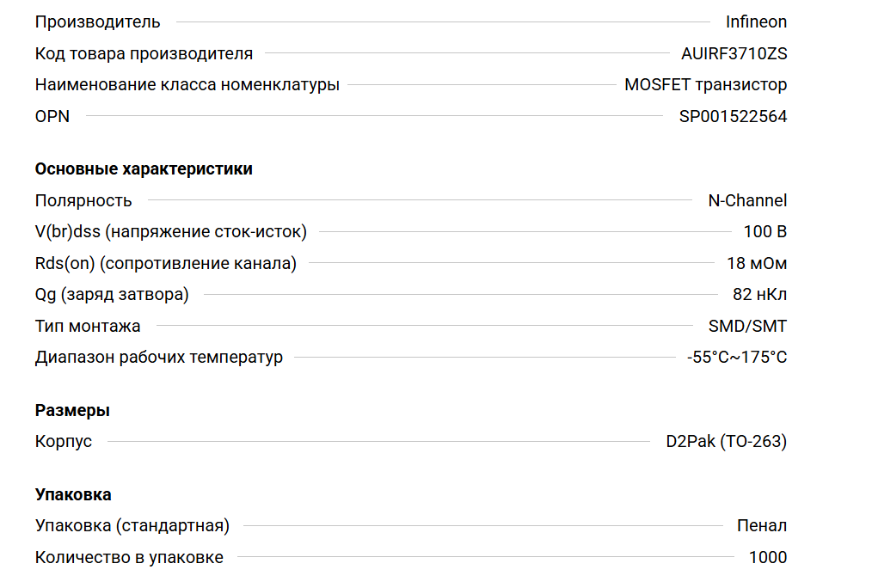The width and height of the screenshot is (872, 588).
Task: Click the Упаковка section heading
Action: [x=73, y=495]
